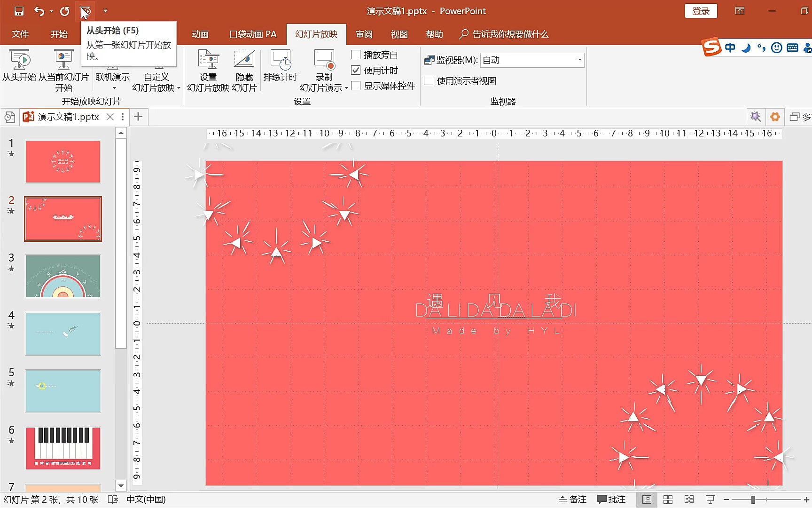The width and height of the screenshot is (812, 508).
Task: Switch to Slide Sorter view icon
Action: 668,500
